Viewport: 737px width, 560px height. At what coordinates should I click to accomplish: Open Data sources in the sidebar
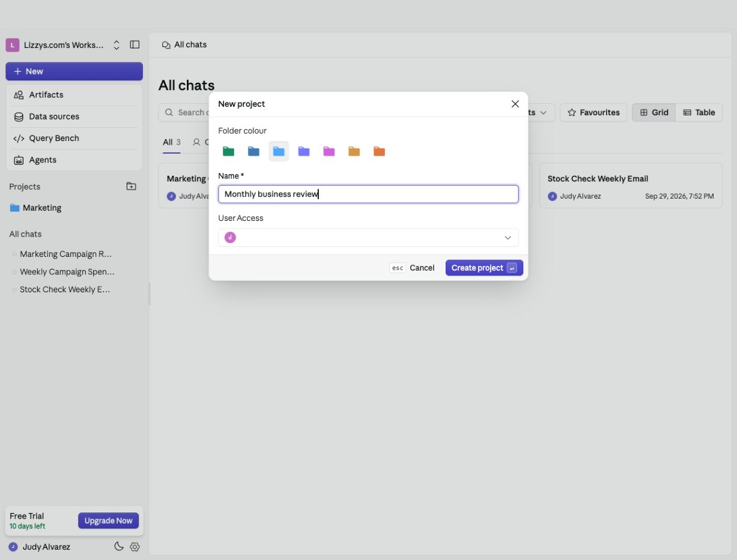(74, 116)
